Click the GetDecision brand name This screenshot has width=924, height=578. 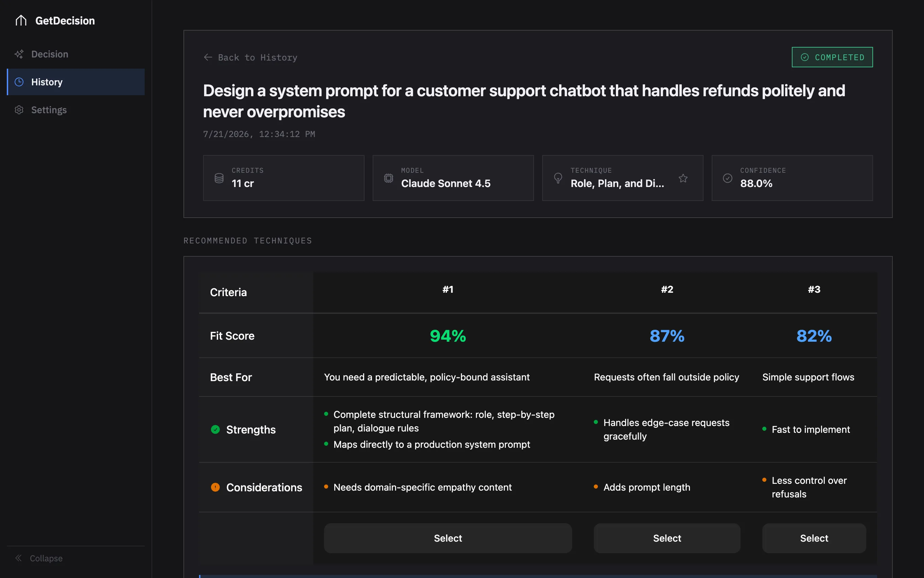pyautogui.click(x=65, y=21)
